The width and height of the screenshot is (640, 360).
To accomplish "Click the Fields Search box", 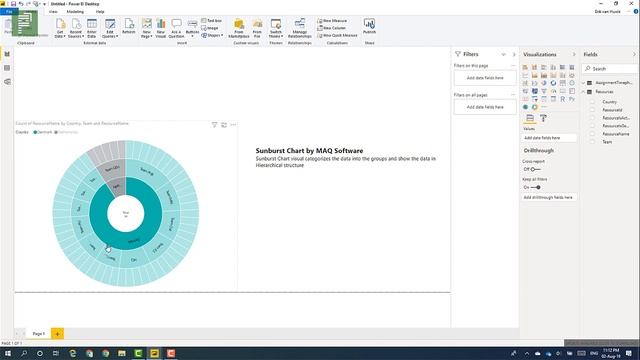I will 610,69.
